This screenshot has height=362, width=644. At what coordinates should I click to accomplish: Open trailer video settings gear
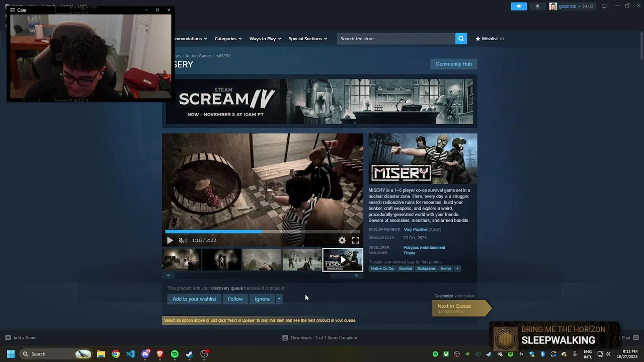coord(342,240)
